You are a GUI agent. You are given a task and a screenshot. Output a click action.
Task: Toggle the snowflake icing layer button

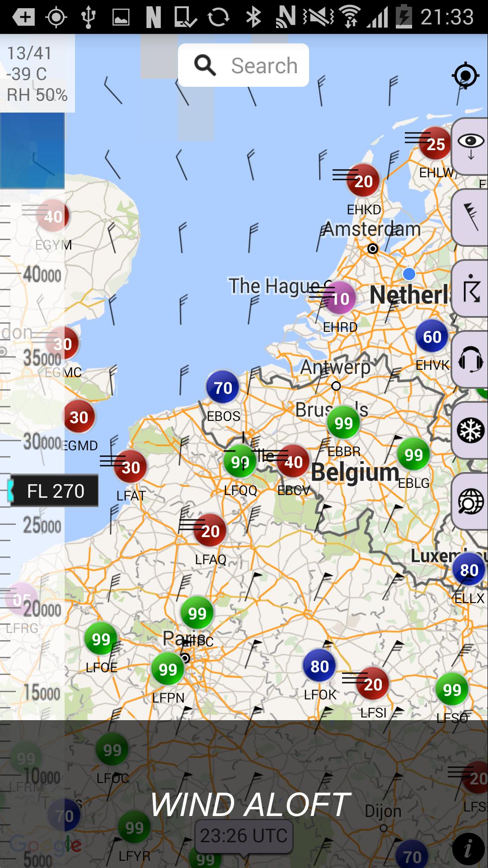tap(470, 430)
